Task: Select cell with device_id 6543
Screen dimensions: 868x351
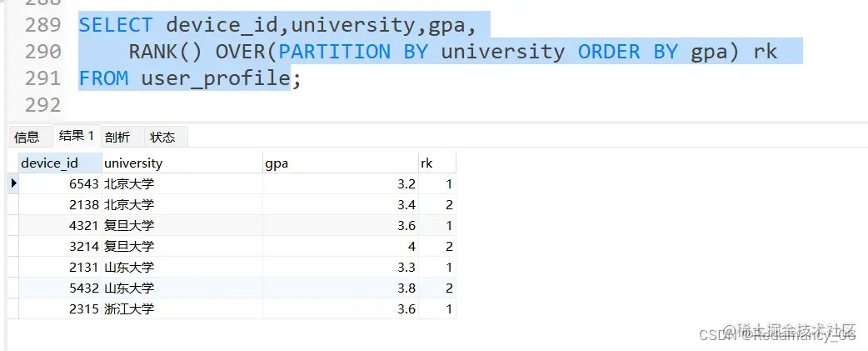Action: click(60, 183)
